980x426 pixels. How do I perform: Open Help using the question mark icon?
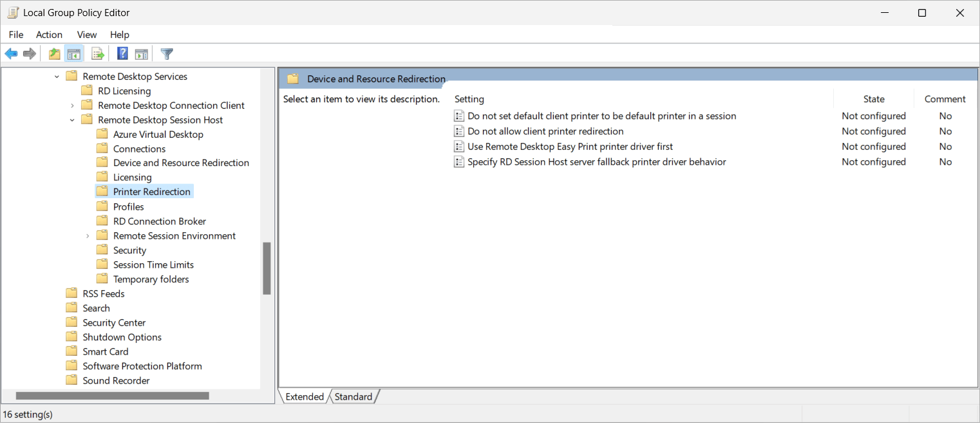(122, 53)
